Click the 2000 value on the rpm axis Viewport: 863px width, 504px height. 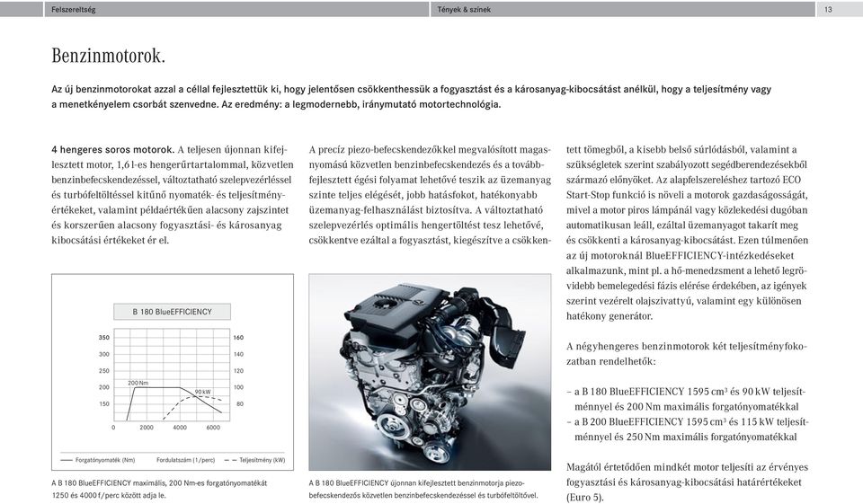147,428
